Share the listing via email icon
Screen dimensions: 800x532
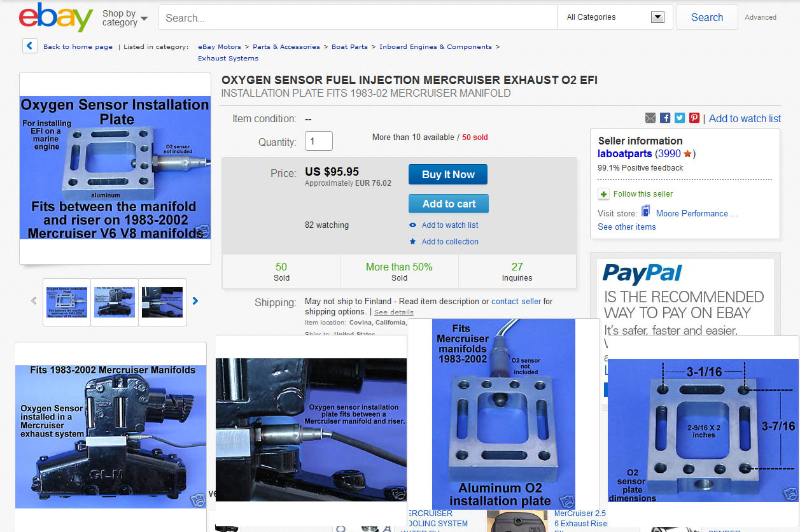coord(650,118)
